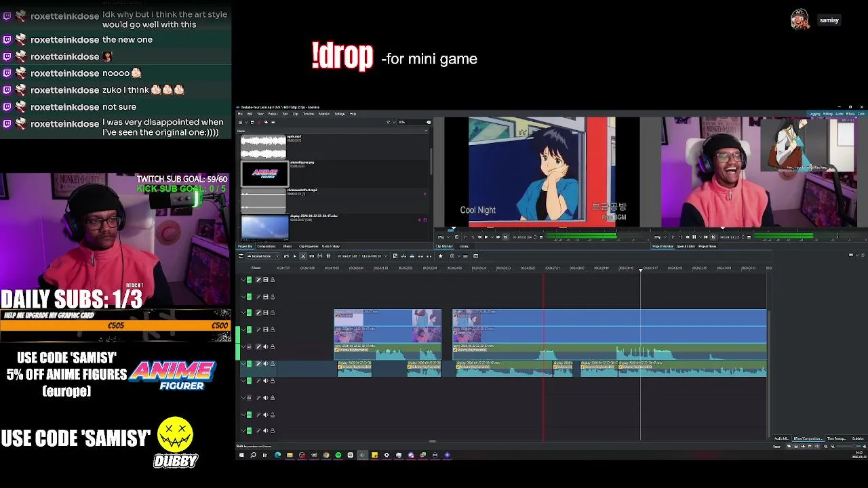The image size is (868, 488).
Task: Click the filter funnel icon in Project Bin
Action: (x=388, y=122)
